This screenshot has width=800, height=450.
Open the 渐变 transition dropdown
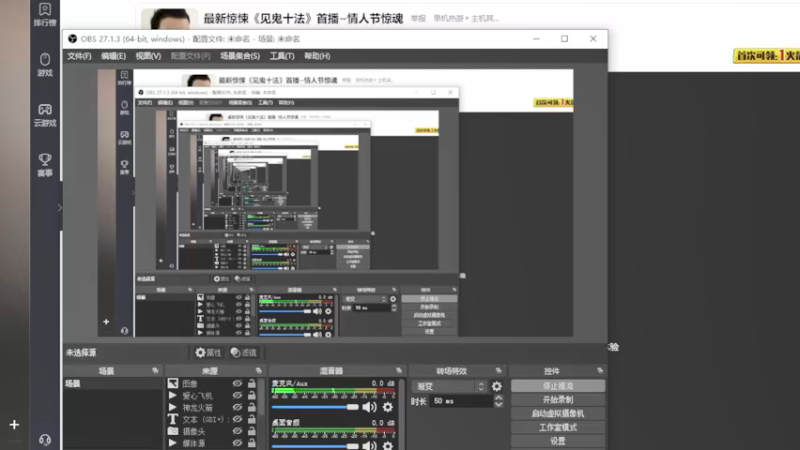pyautogui.click(x=449, y=387)
